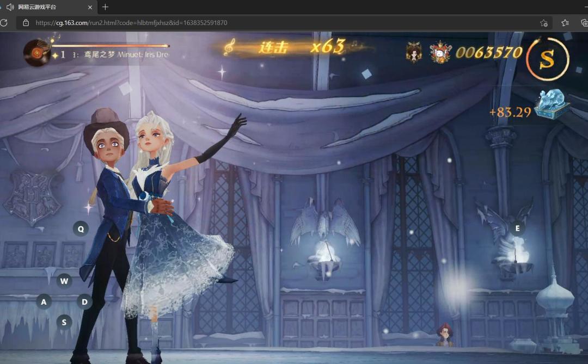Tap the E key dance prompt
This screenshot has width=588, height=364.
pos(518,228)
